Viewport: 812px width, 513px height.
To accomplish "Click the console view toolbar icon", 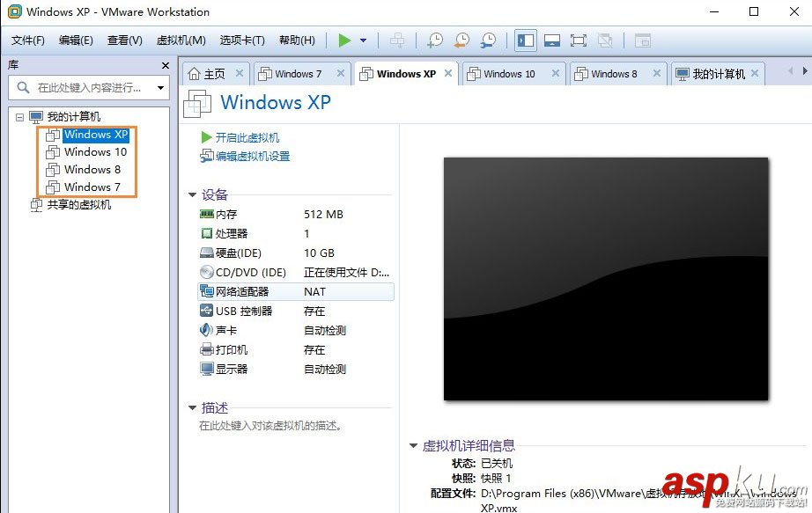I will [643, 40].
